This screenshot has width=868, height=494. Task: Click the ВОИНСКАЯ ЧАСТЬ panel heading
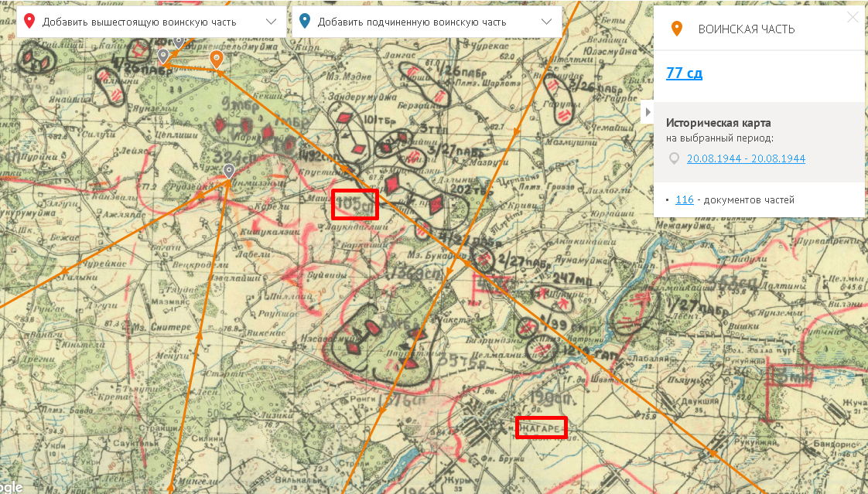click(747, 29)
